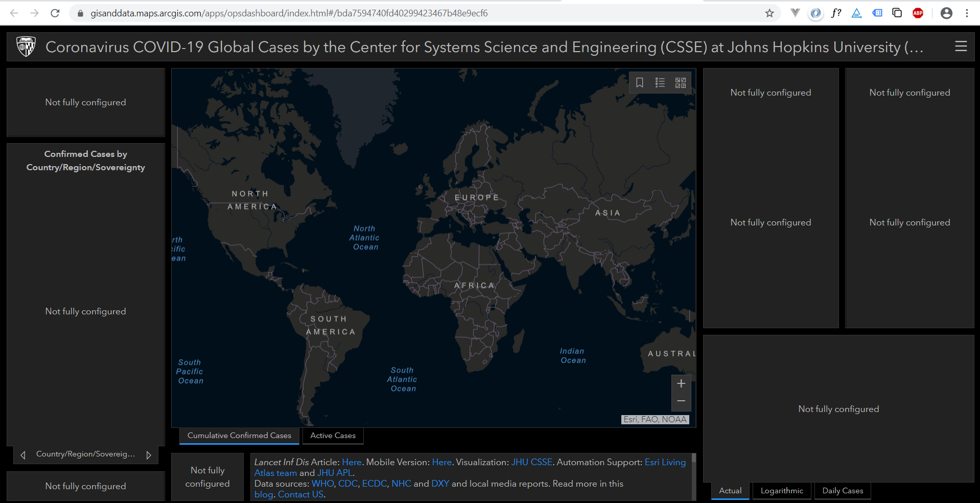Screen dimensions: 980x503
Task: Click the Johns Hopkins shield logo
Action: pyautogui.click(x=26, y=47)
